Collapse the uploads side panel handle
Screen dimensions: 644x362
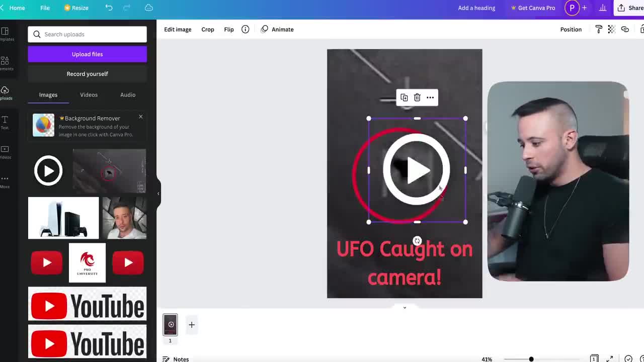pyautogui.click(x=158, y=194)
